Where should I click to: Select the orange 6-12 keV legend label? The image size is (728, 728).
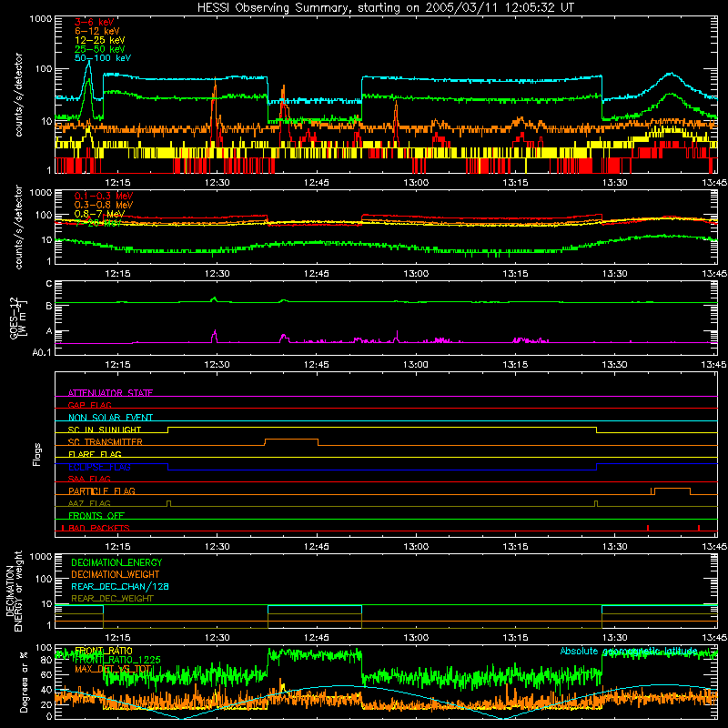click(97, 31)
